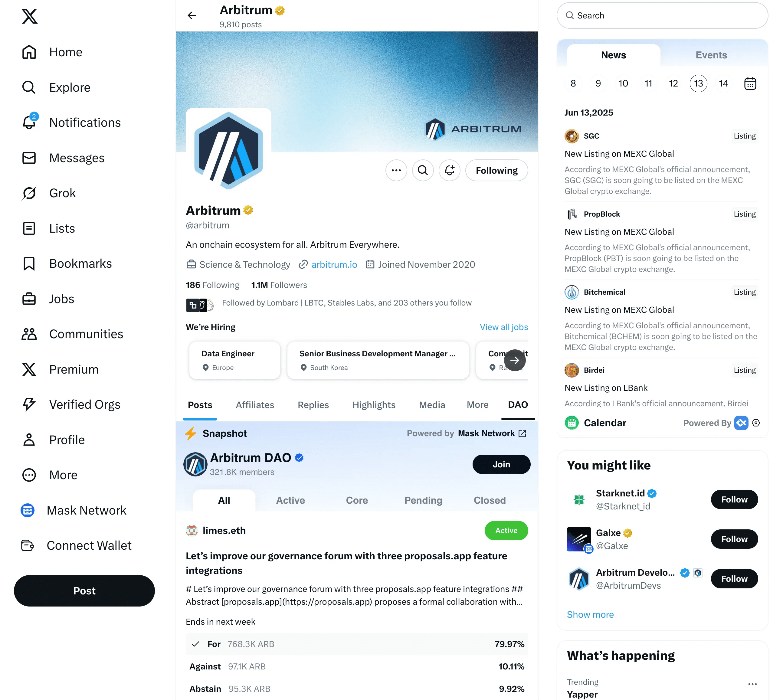Open the profile three-dots options menu
The width and height of the screenshot is (783, 700).
[x=396, y=170]
